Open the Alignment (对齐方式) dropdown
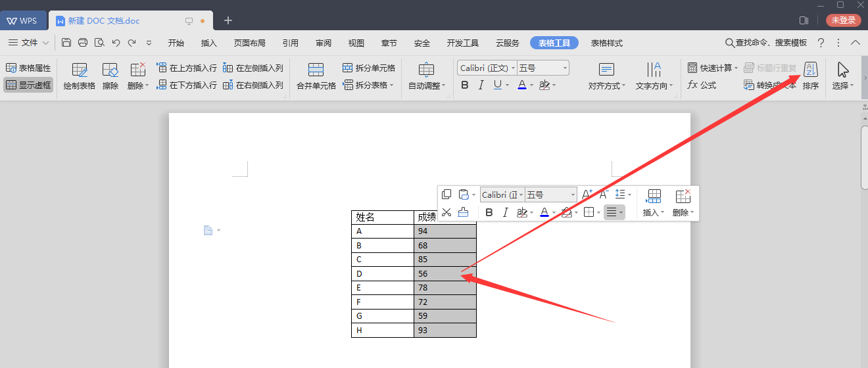868x368 pixels. click(x=607, y=76)
